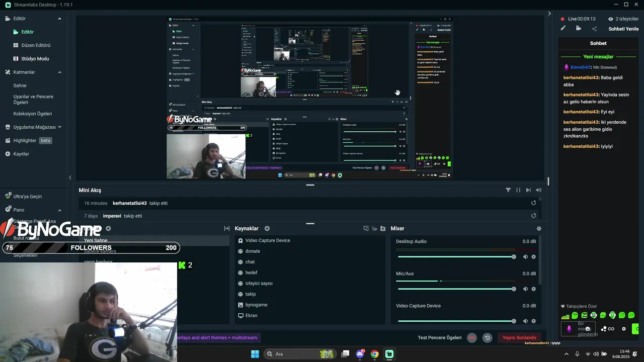Open Kayıtlar recordings page
This screenshot has width=644, height=362.
point(21,154)
